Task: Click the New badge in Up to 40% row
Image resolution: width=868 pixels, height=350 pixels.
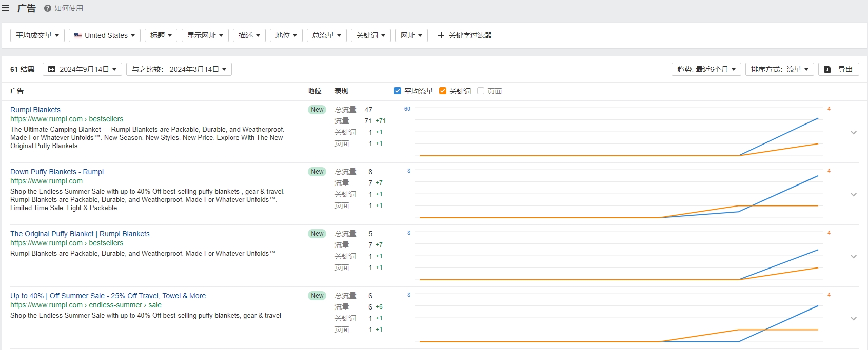Action: (317, 296)
